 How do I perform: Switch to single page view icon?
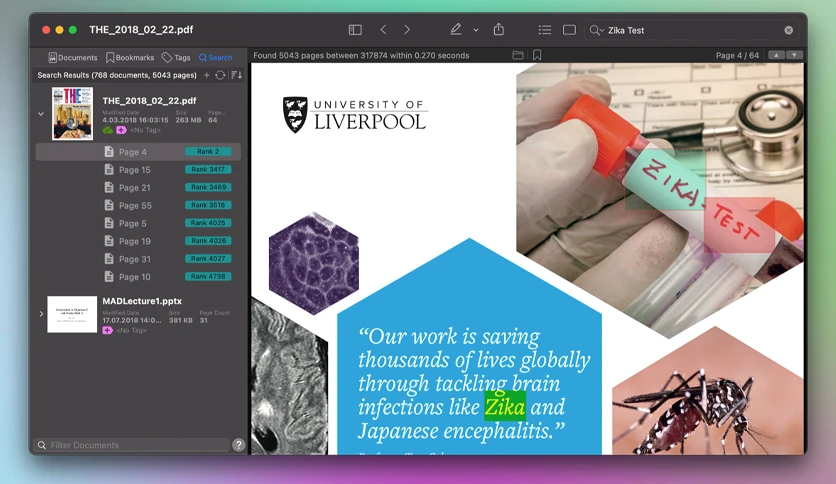[x=569, y=30]
